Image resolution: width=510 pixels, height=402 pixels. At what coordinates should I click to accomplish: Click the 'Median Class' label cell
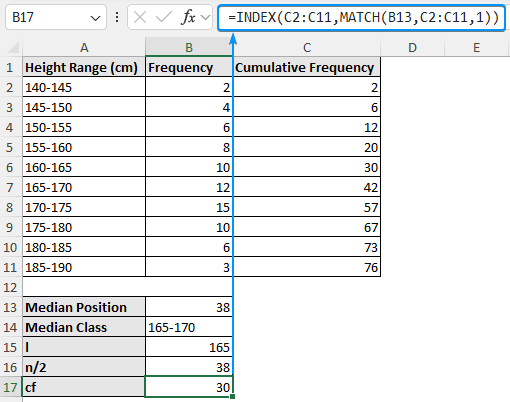tap(84, 327)
